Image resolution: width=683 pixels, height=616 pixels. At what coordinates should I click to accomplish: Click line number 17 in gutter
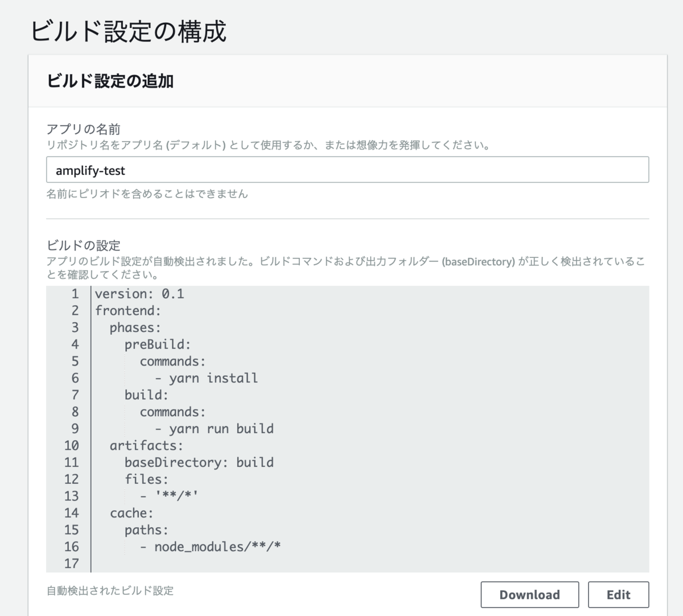tap(71, 564)
